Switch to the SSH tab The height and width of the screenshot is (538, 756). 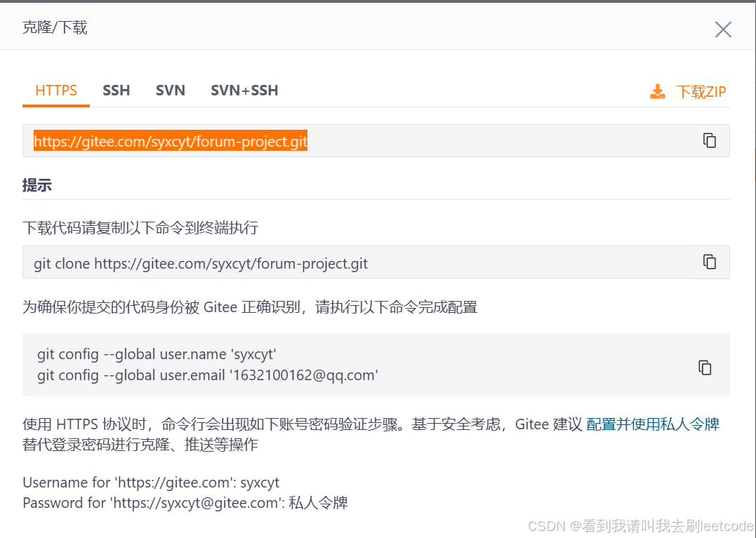(x=117, y=90)
